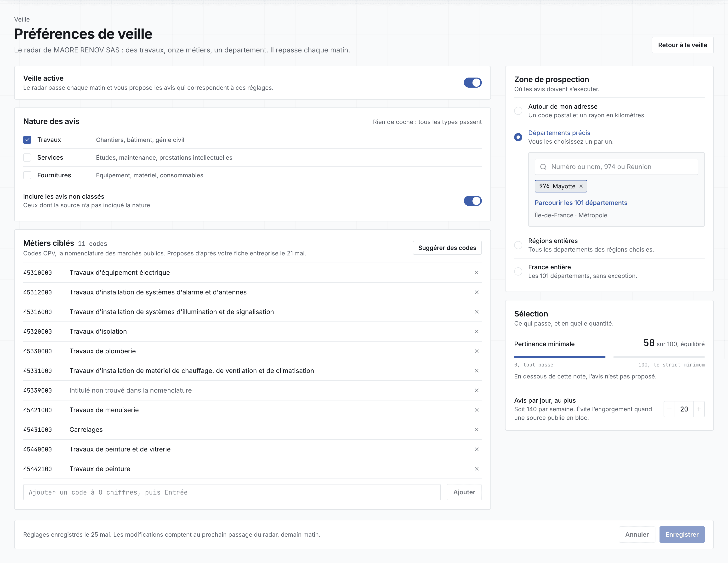Uncheck the Travaux checkbox

27,140
